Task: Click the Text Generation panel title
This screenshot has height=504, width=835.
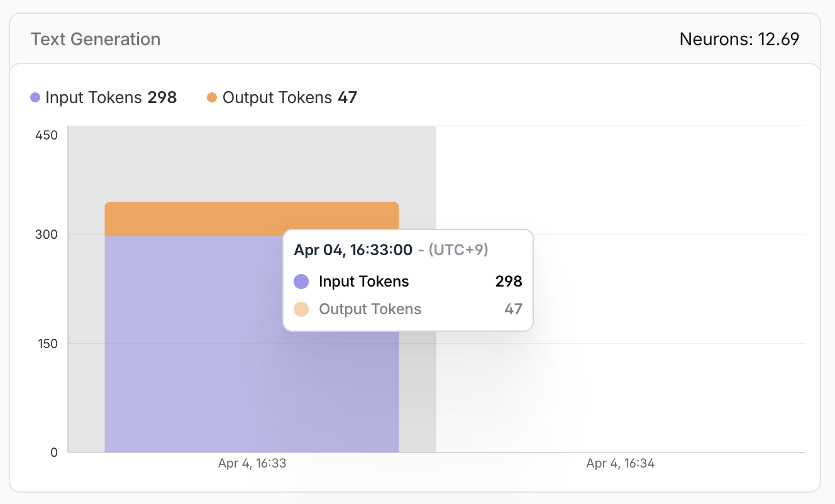Action: point(96,39)
